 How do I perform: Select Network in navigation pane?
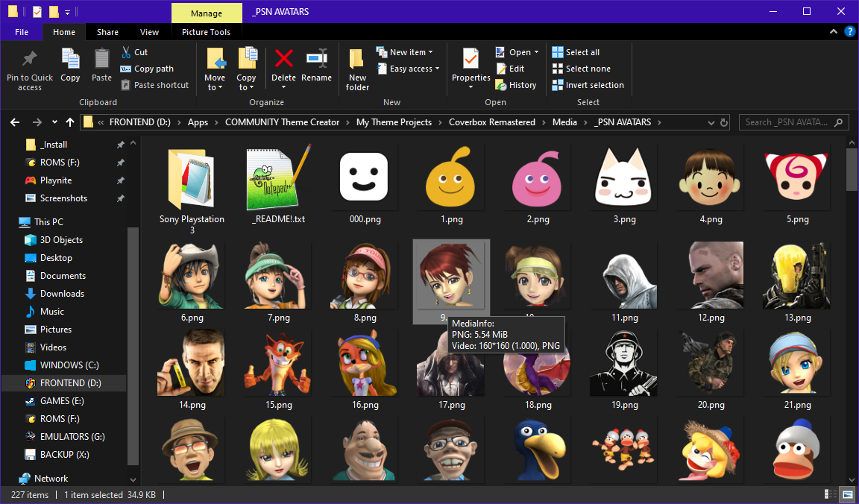(x=51, y=478)
